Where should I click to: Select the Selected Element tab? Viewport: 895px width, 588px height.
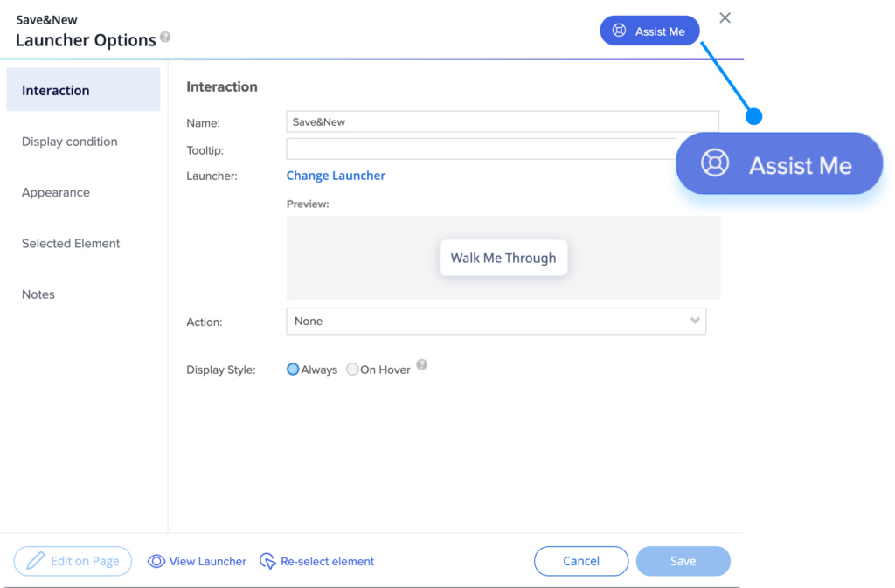[x=71, y=244]
